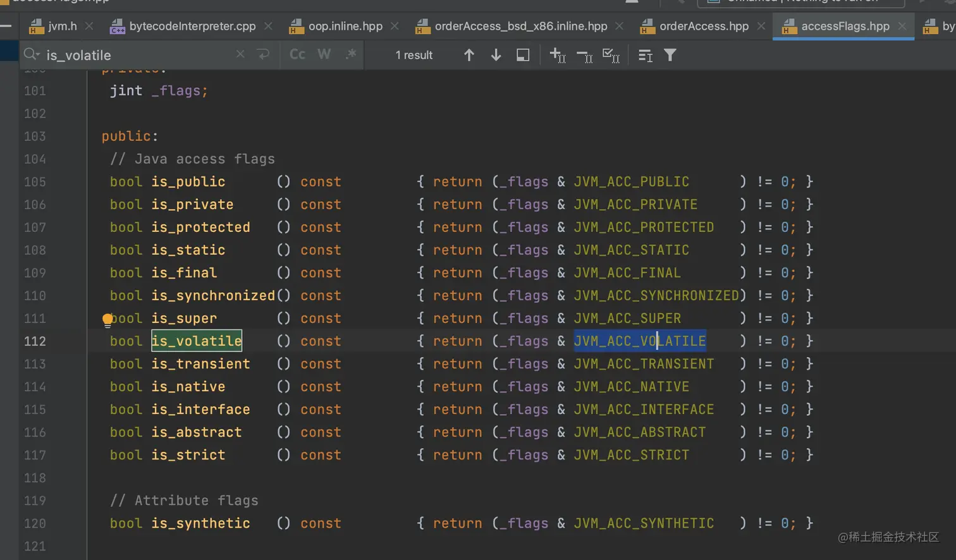Click is_synthetic method name
The height and width of the screenshot is (560, 956).
pos(201,523)
